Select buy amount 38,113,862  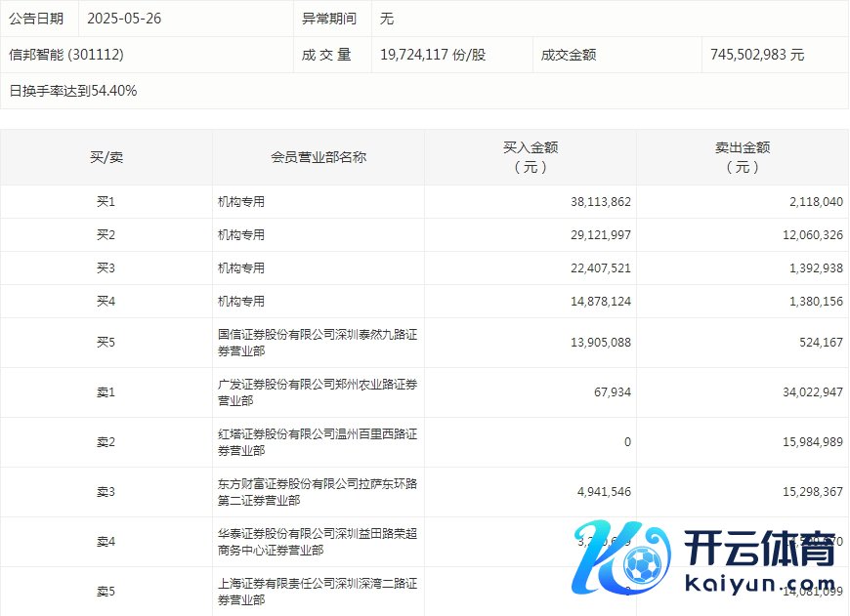pyautogui.click(x=601, y=202)
